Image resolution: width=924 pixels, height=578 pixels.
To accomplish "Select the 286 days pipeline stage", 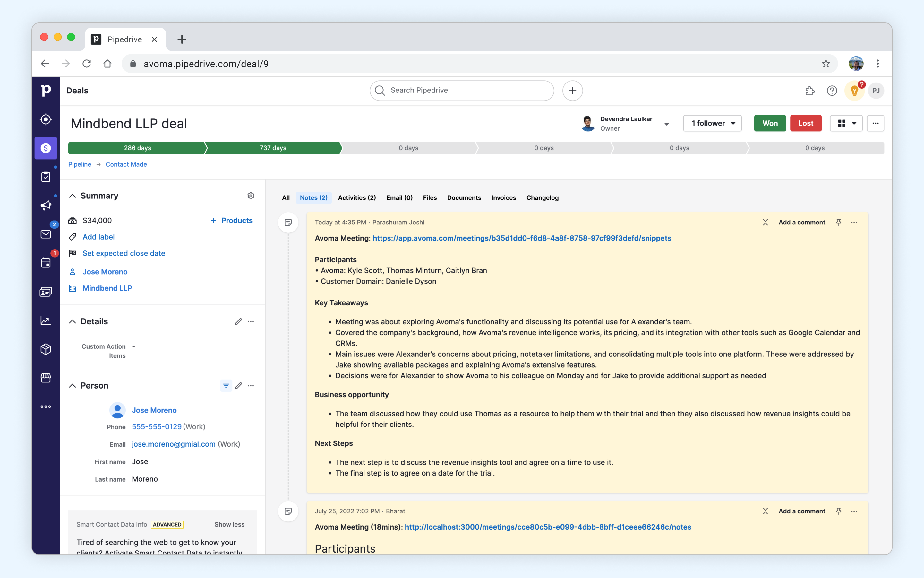I will tap(137, 148).
